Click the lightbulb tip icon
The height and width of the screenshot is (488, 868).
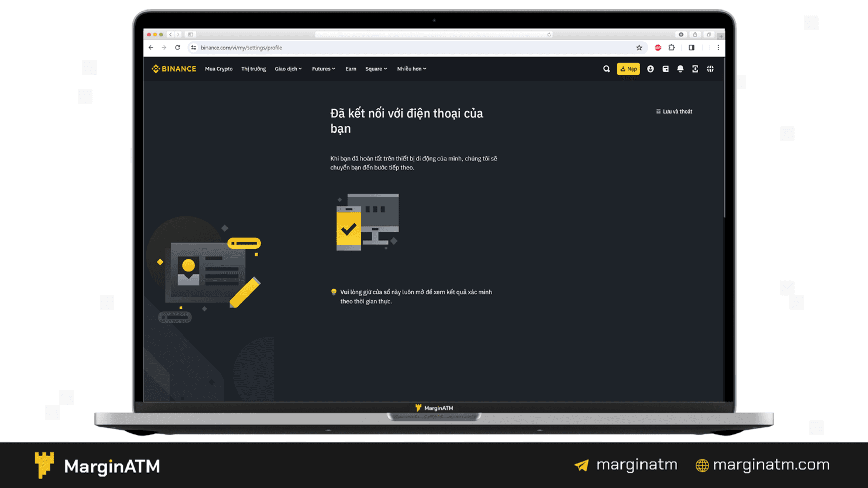pyautogui.click(x=334, y=292)
